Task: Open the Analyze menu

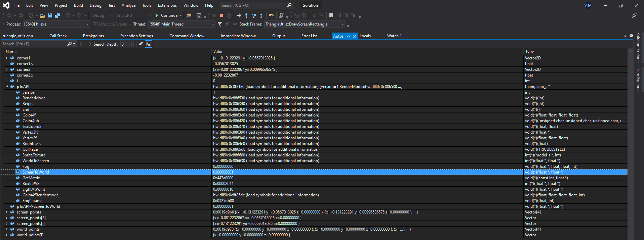Action: [x=128, y=5]
